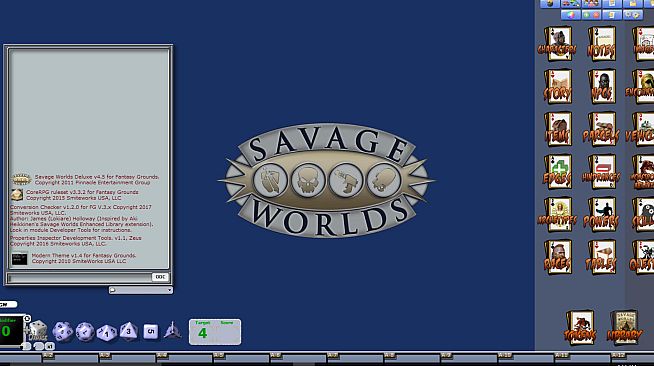Screen dimensions: 654x366
Task: Open the NPCs card in sidebar
Action: pos(601,86)
